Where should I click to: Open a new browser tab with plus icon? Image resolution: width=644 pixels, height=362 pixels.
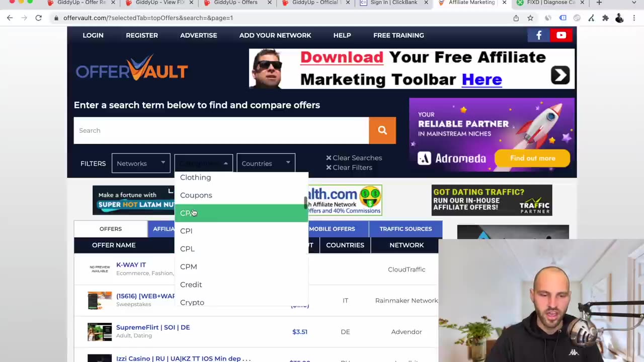[x=599, y=3]
